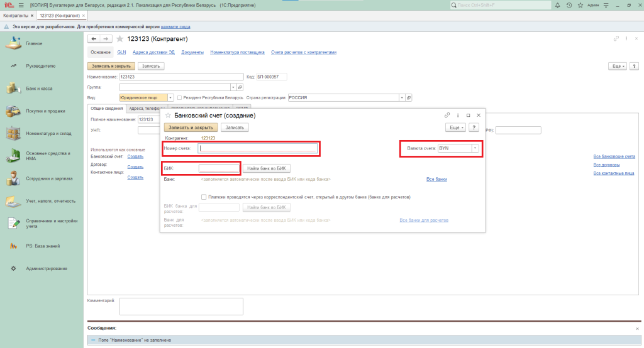Expand Валюта счета currency dropdown
This screenshot has width=644, height=348.
click(x=475, y=148)
